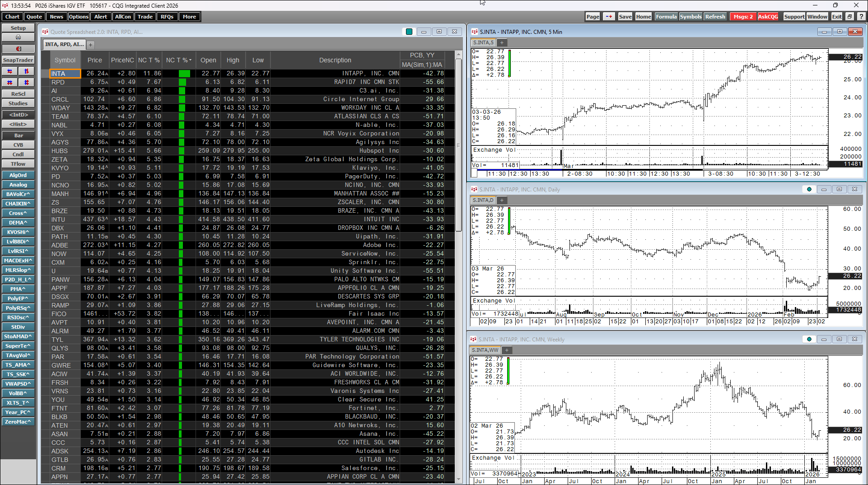Click the minus-plus icon beside the Page button
The height and width of the screenshot is (485, 868).
tap(609, 17)
